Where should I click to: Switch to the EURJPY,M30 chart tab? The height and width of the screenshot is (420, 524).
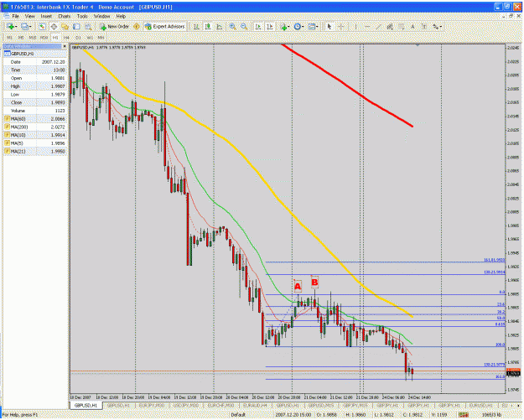point(152,405)
